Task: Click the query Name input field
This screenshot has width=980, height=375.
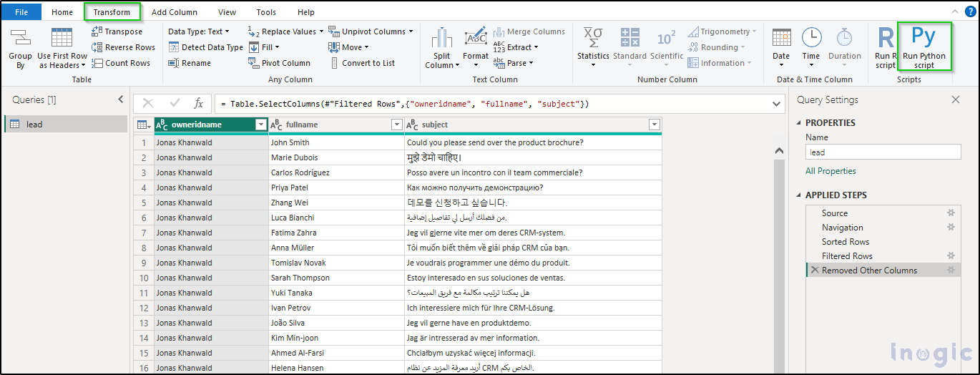Action: pyautogui.click(x=883, y=152)
